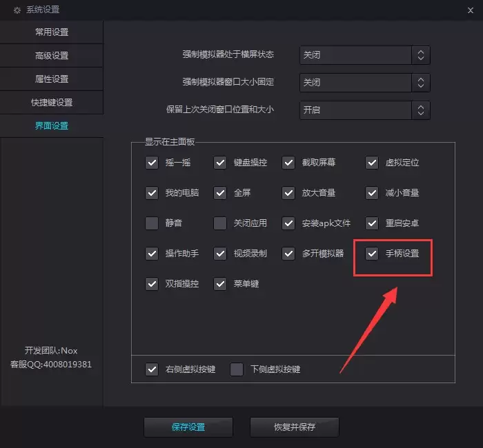483x448 pixels.
Task: Expand the 强制模拟器处于横屏状态 dropdown
Action: click(365, 55)
